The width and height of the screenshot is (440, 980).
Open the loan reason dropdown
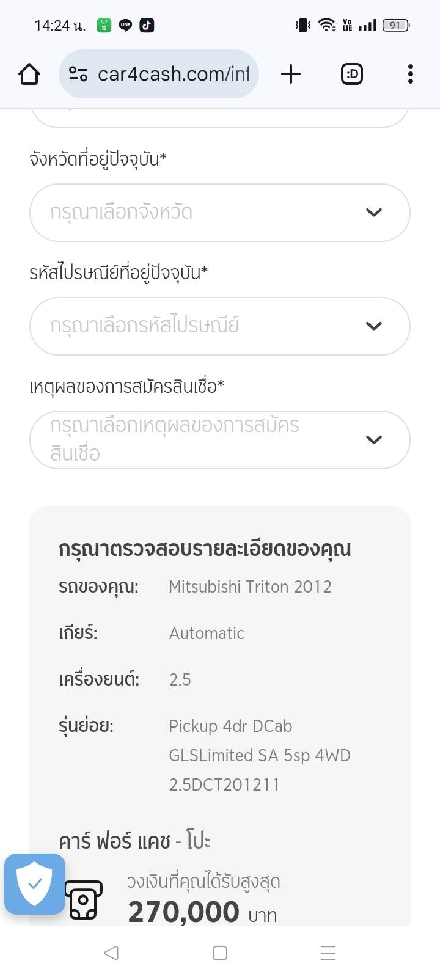pyautogui.click(x=202, y=439)
